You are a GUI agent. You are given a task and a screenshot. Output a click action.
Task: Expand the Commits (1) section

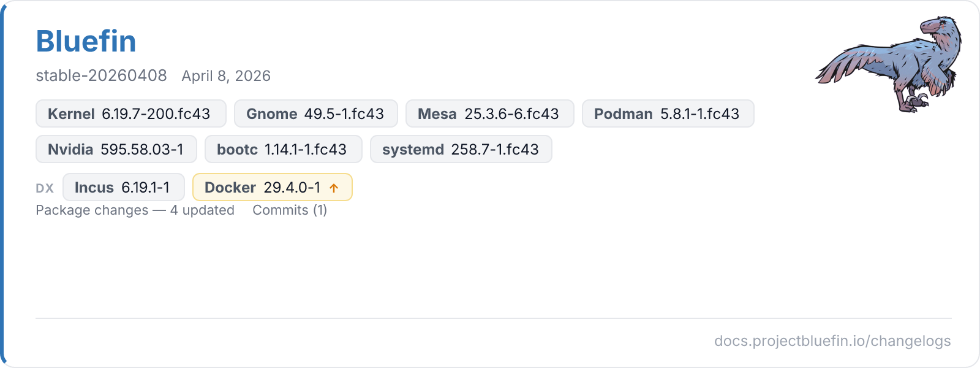[290, 210]
